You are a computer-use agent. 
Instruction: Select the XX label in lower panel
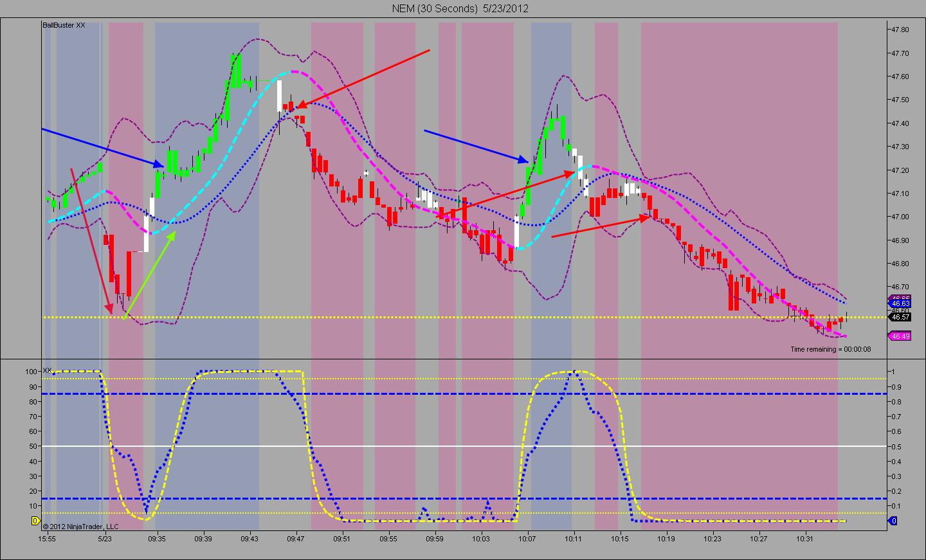pyautogui.click(x=47, y=371)
